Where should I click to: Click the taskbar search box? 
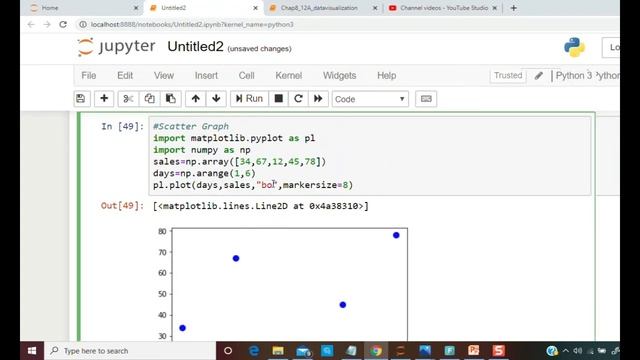click(130, 351)
